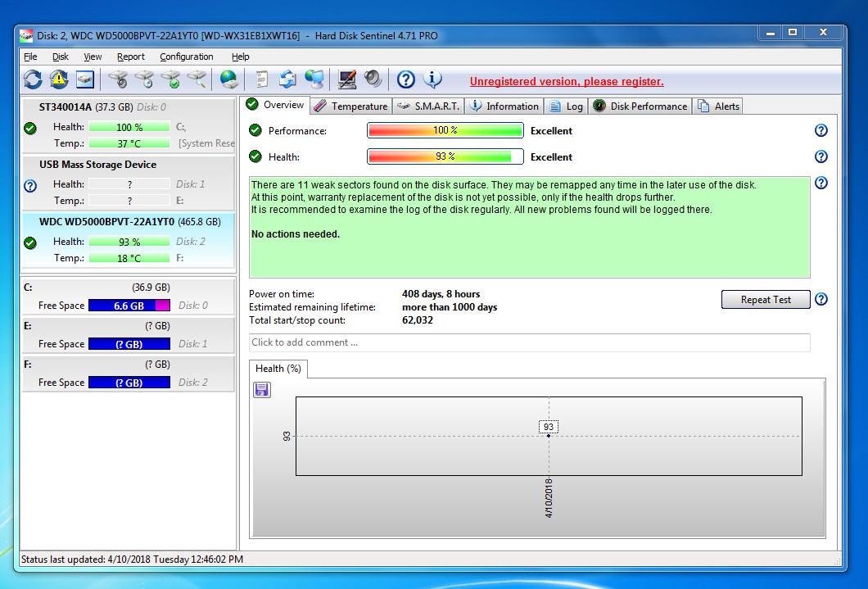Click the help icon next to Repeat Test
This screenshot has height=589, width=868.
coord(821,299)
